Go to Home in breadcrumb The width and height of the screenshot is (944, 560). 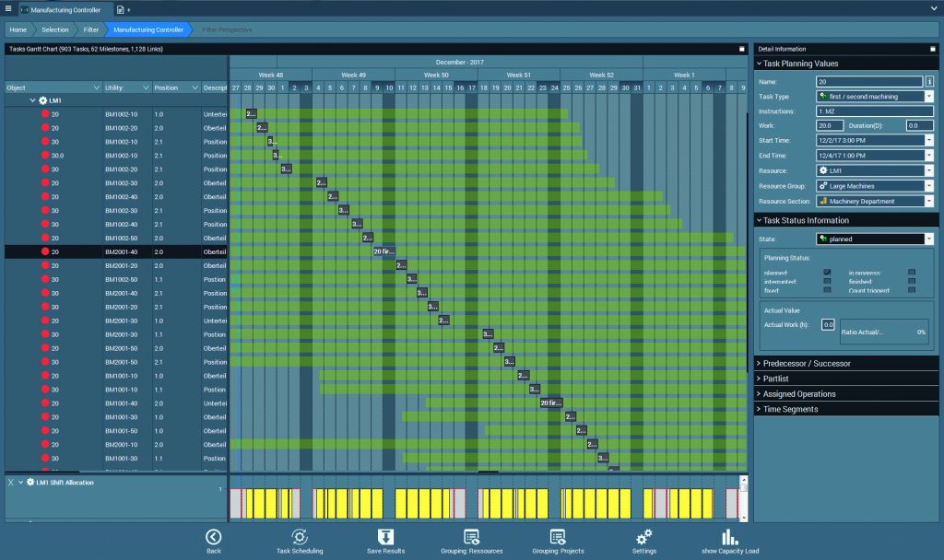click(18, 29)
